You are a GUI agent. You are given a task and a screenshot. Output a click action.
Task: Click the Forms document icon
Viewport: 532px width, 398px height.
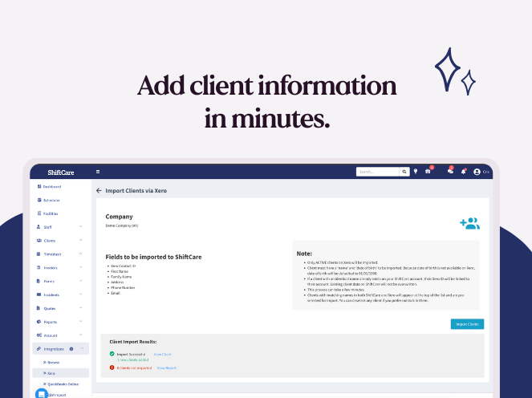[x=38, y=281]
